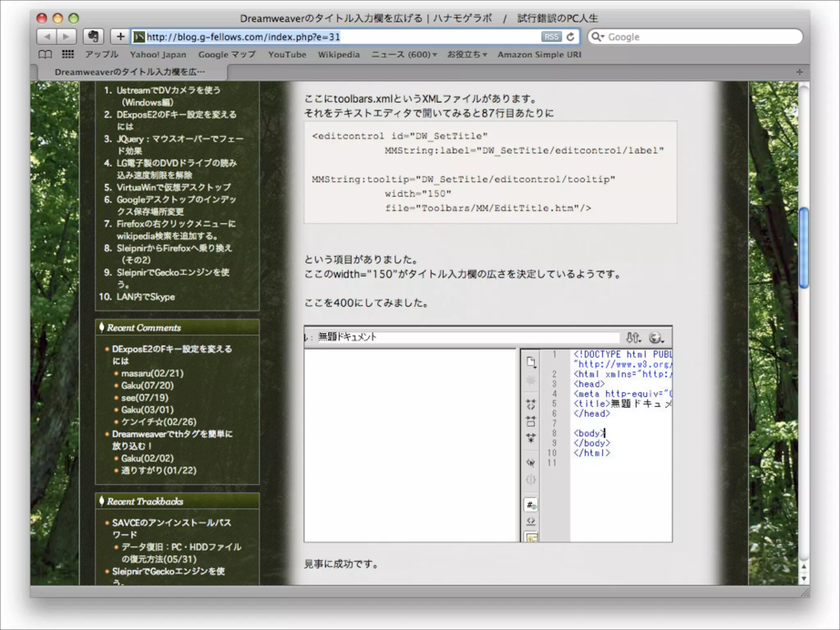Screen dimensions: 840x630
Task: Open the YouTube bookmark
Action: [x=287, y=55]
